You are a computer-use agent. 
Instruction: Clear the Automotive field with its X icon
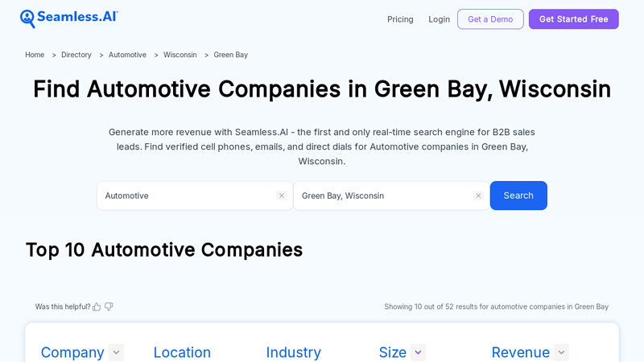[x=281, y=195]
